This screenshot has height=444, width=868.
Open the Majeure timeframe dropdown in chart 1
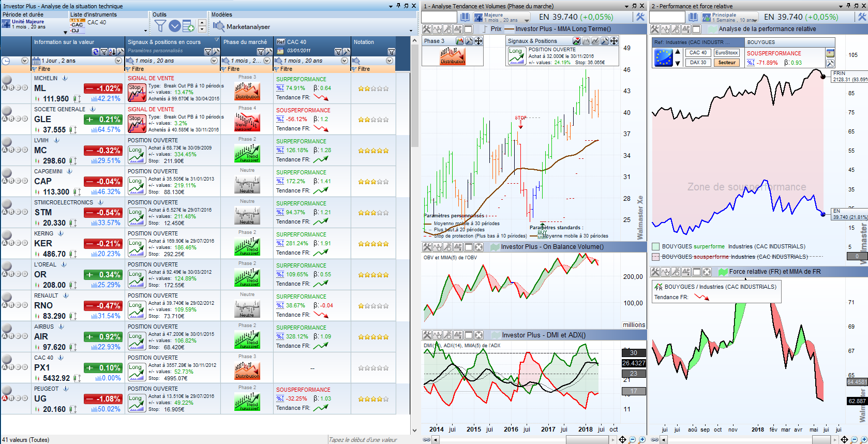pyautogui.click(x=527, y=20)
